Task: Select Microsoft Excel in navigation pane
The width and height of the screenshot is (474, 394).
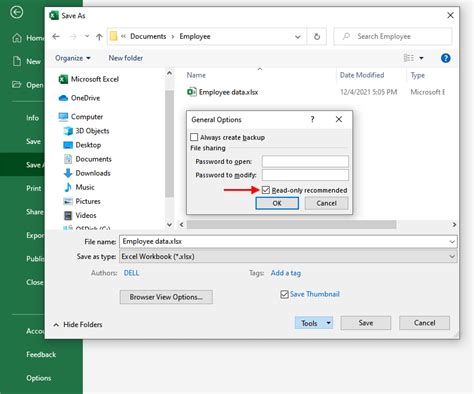Action: coord(89,79)
